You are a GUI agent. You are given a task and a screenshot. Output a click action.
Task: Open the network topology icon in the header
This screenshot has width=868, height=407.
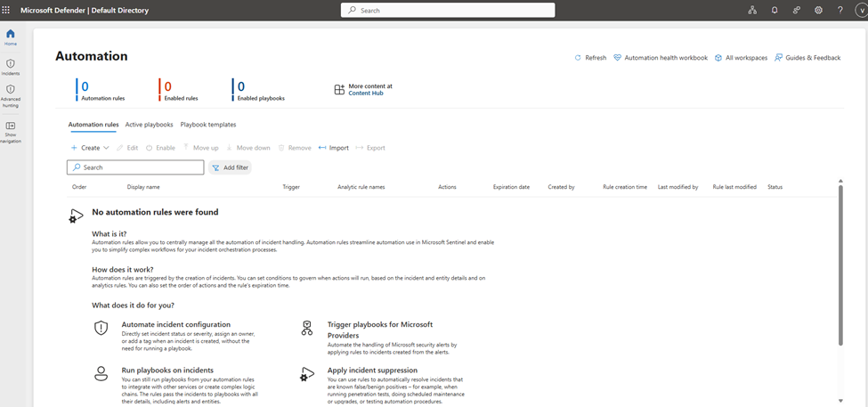[x=751, y=10]
